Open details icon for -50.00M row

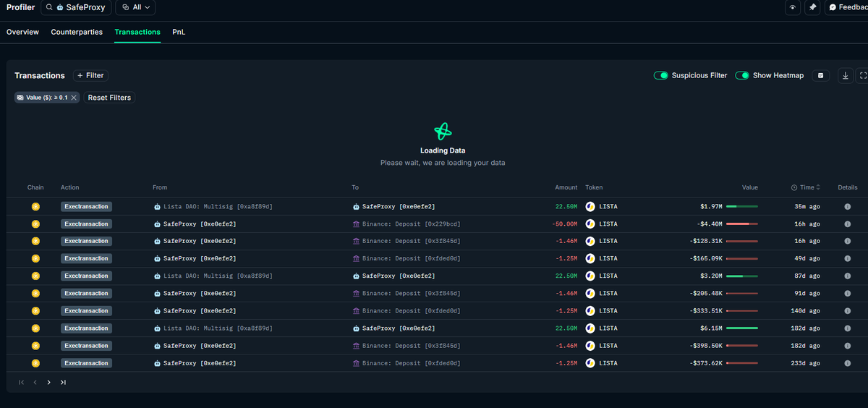(x=847, y=224)
